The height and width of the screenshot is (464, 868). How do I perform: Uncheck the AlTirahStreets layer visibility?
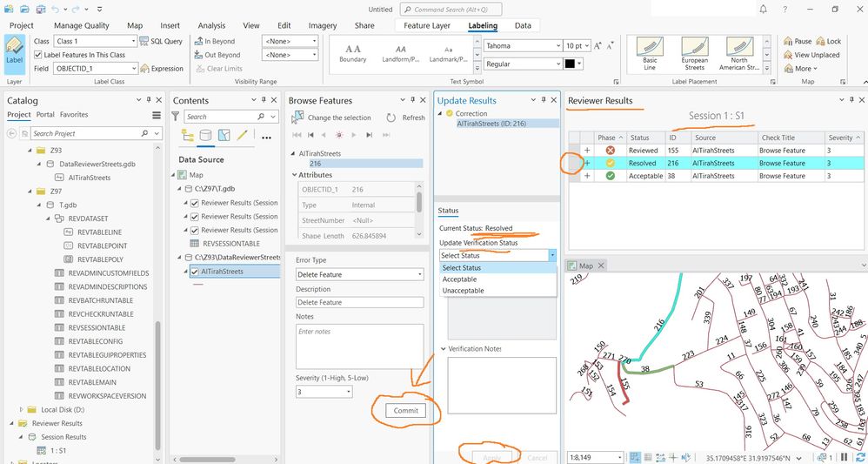coord(194,272)
